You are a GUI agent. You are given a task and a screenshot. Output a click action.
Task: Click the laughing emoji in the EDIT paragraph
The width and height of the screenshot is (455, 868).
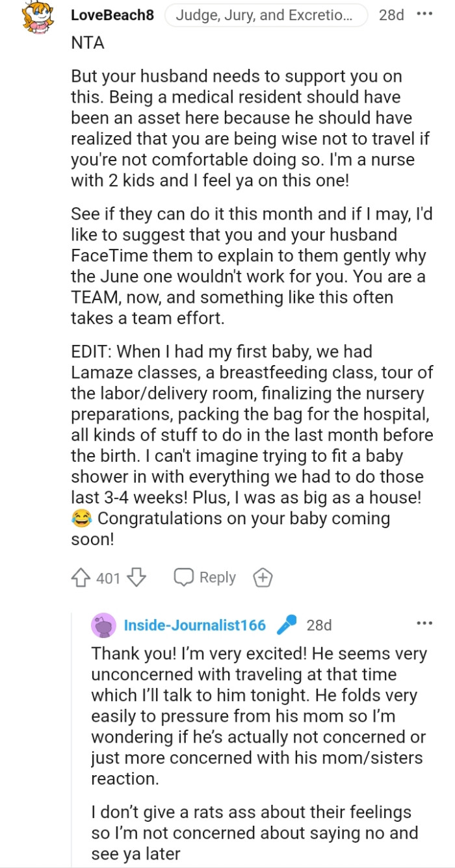pos(79,518)
